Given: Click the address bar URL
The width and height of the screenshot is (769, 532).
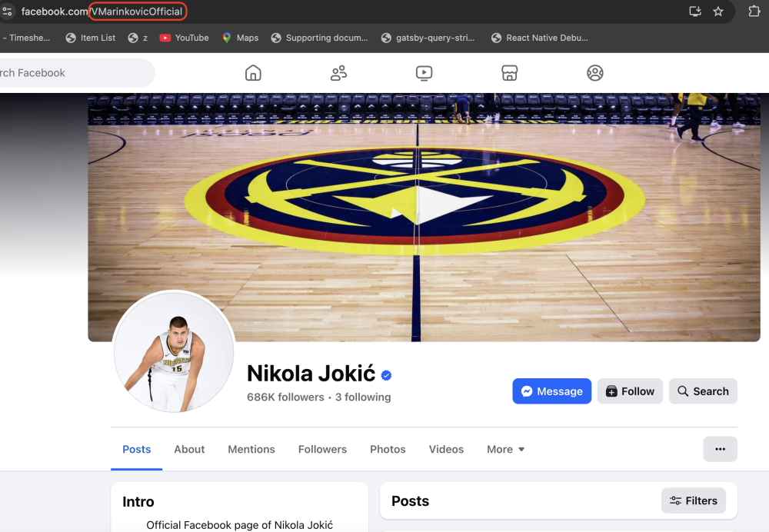Looking at the screenshot, I should pyautogui.click(x=102, y=12).
